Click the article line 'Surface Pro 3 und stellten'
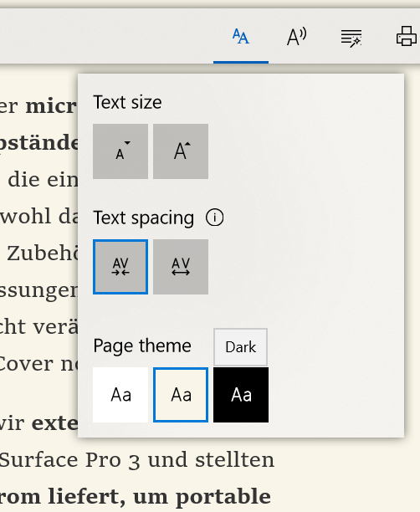Viewport: 420px width, 512px height. [136, 460]
